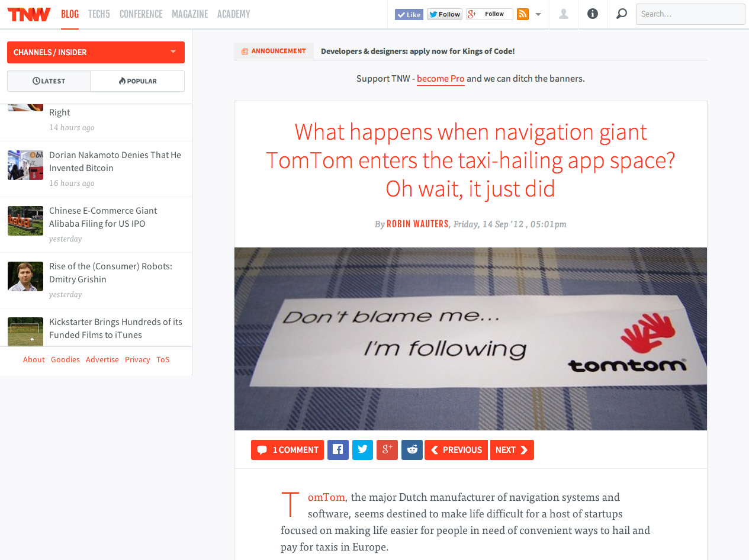Click the Kickstarter article thumbnail

[25, 332]
